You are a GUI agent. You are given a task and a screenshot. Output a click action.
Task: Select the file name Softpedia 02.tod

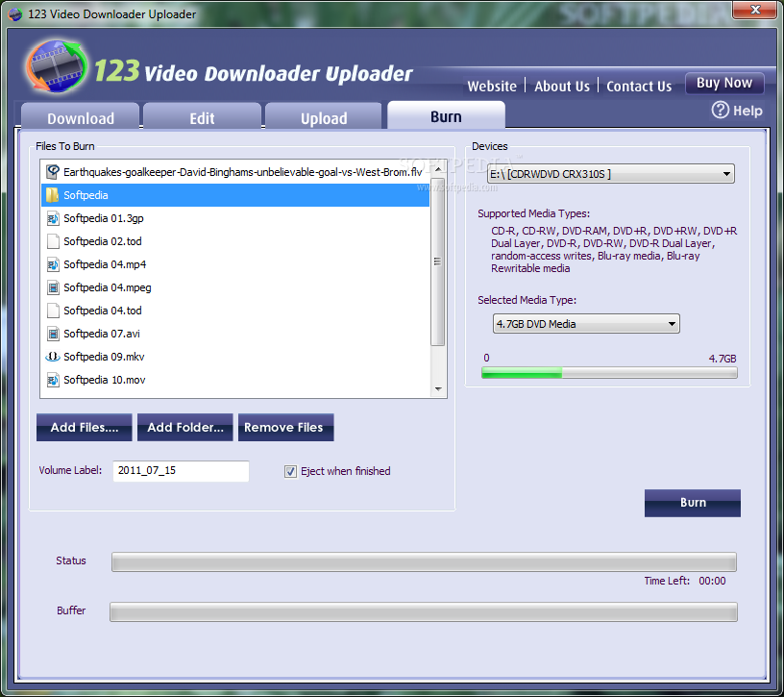point(103,241)
